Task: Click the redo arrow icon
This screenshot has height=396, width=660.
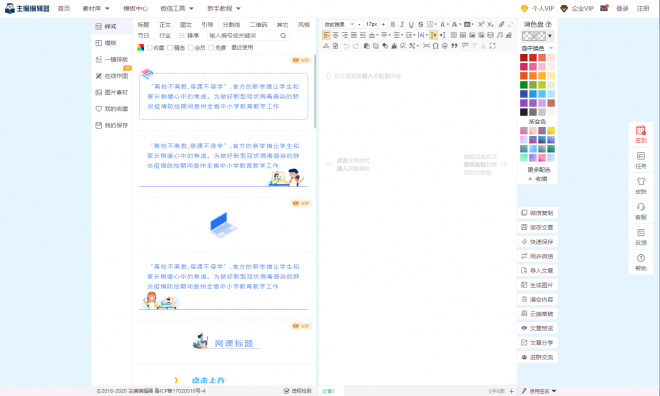Action: pyautogui.click(x=356, y=46)
